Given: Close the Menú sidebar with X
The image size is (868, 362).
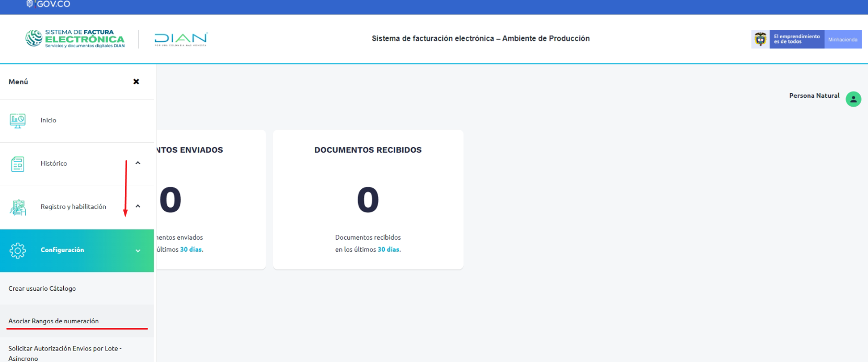Looking at the screenshot, I should click(136, 82).
